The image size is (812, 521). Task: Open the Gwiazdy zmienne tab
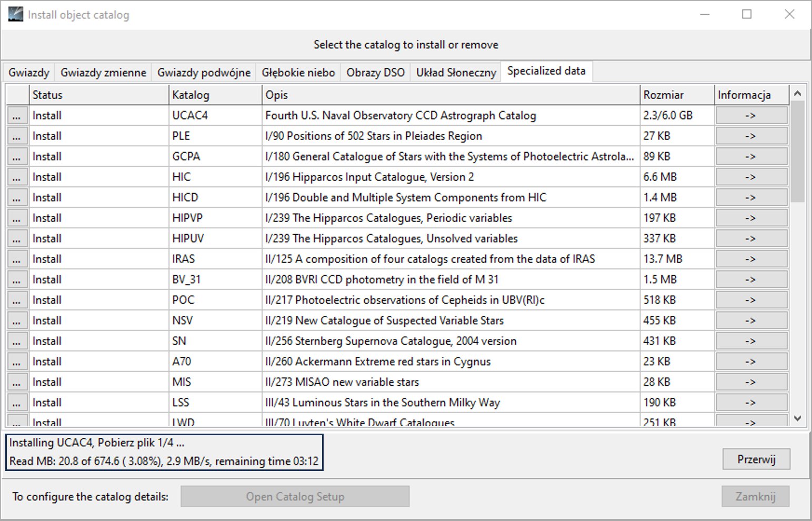click(x=103, y=73)
